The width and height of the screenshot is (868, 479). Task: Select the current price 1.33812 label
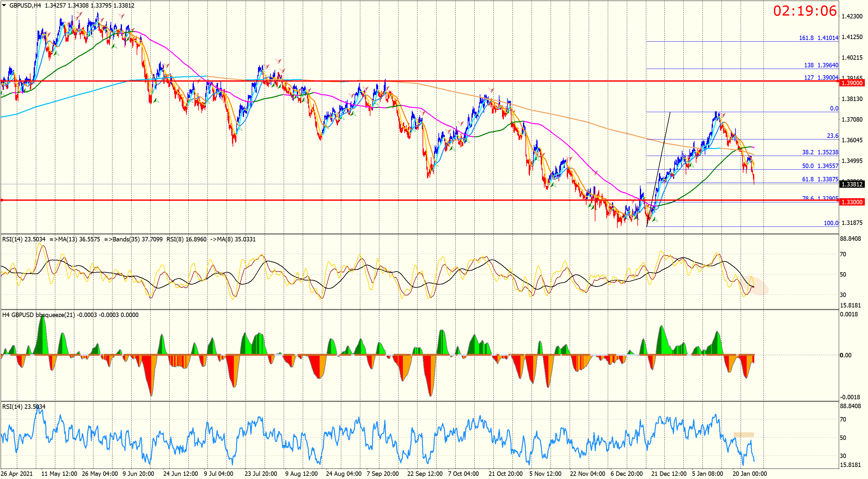click(x=851, y=184)
